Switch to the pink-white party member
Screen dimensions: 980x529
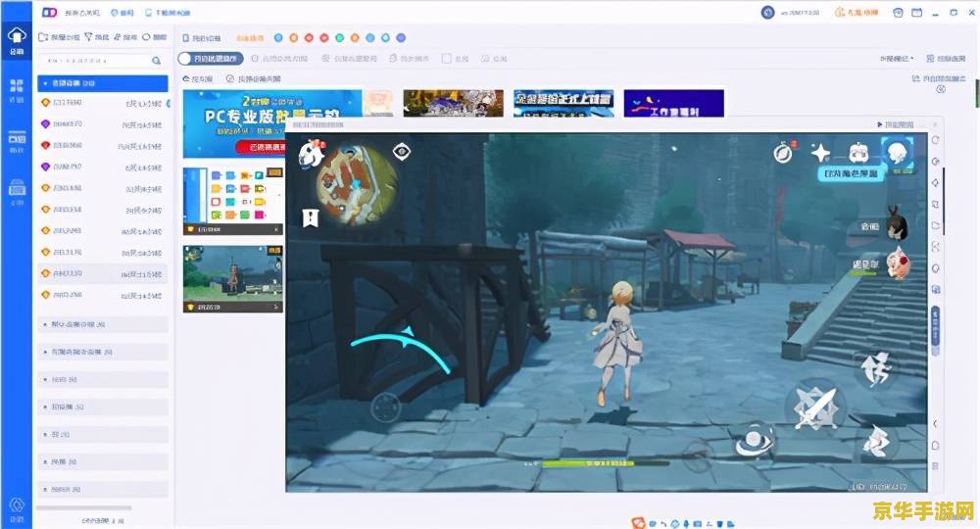click(x=898, y=263)
